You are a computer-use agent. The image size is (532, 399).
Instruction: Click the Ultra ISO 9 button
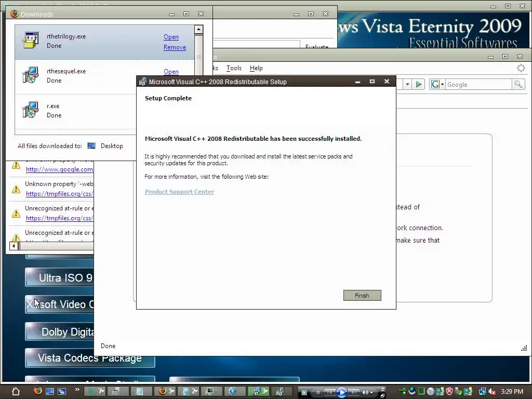[x=60, y=277]
